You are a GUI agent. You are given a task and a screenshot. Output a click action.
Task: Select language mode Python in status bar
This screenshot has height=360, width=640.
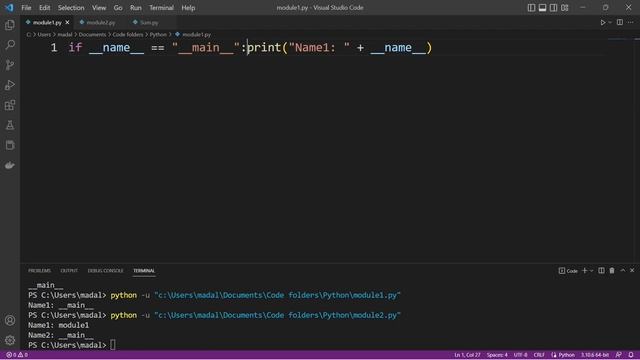click(x=563, y=355)
